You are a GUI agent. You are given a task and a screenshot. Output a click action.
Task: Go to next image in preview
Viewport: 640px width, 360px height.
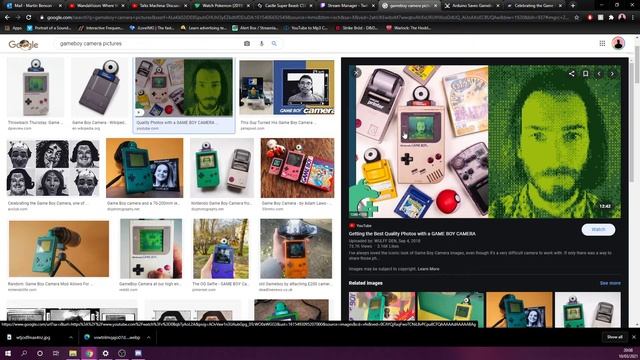click(612, 74)
